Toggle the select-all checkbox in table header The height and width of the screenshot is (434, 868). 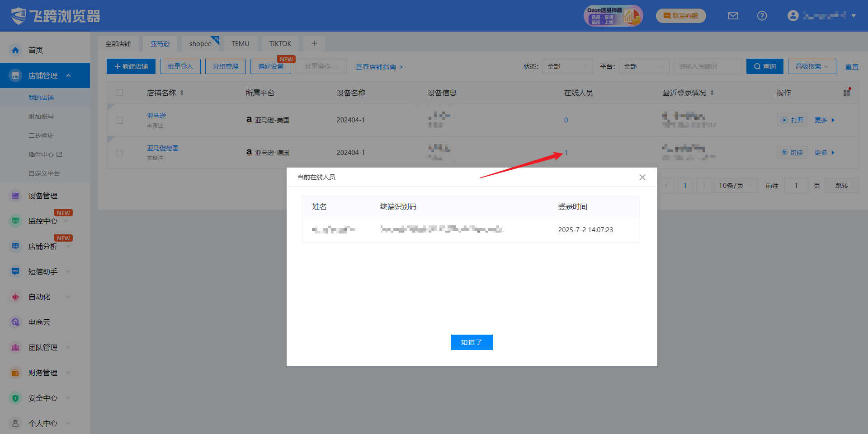tap(120, 93)
